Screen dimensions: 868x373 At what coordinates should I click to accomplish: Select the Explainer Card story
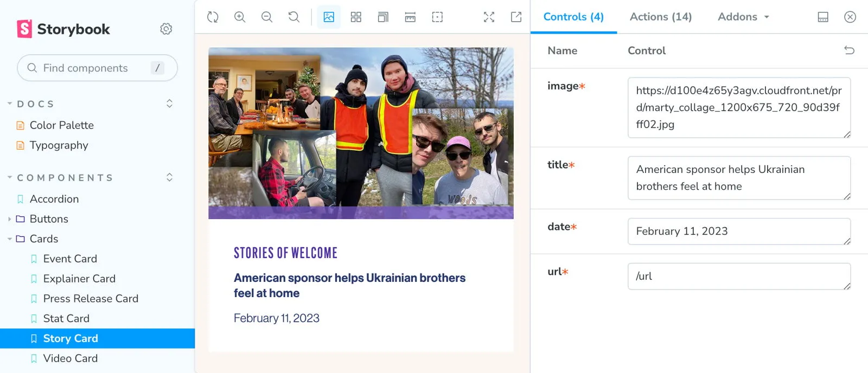79,279
